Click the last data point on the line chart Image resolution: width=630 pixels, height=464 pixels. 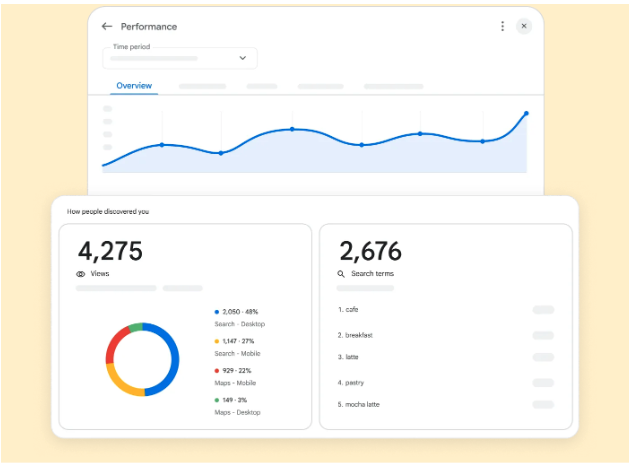click(x=526, y=113)
